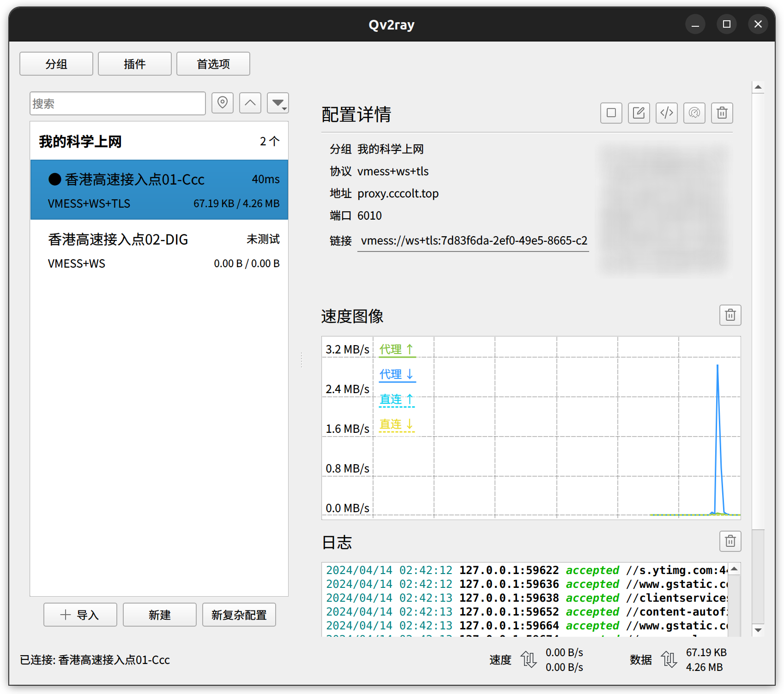This screenshot has width=784, height=694.
Task: Select connection 香港高速接入点02-DIG
Action: click(x=159, y=250)
